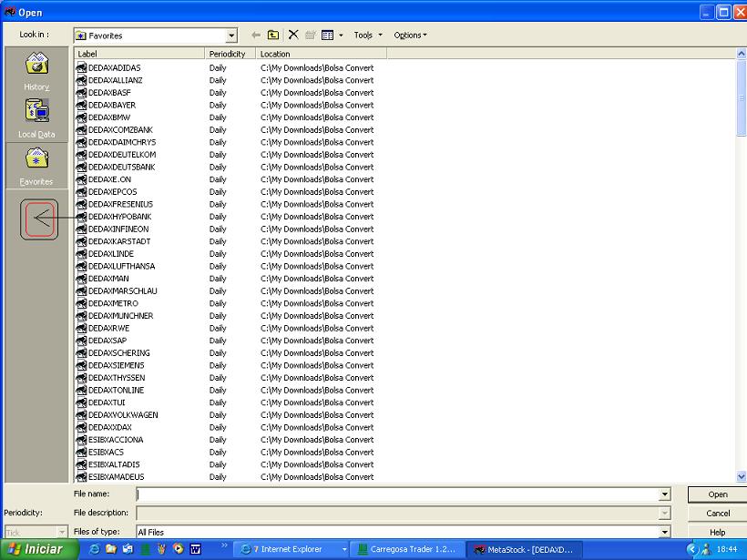Click the scrollbar up arrow
747x560 pixels.
741,54
